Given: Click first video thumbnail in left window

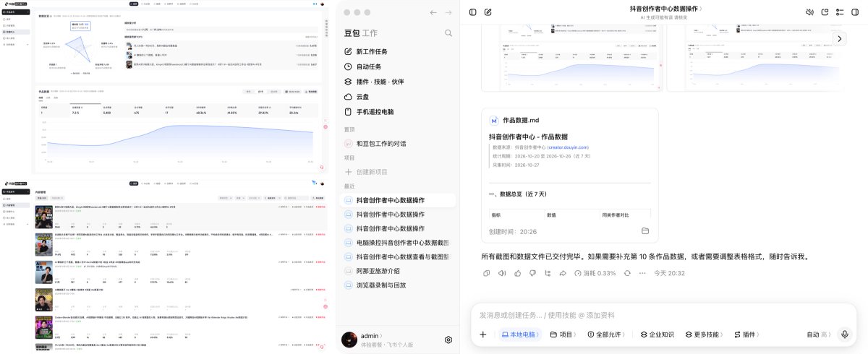Looking at the screenshot, I should (43, 218).
